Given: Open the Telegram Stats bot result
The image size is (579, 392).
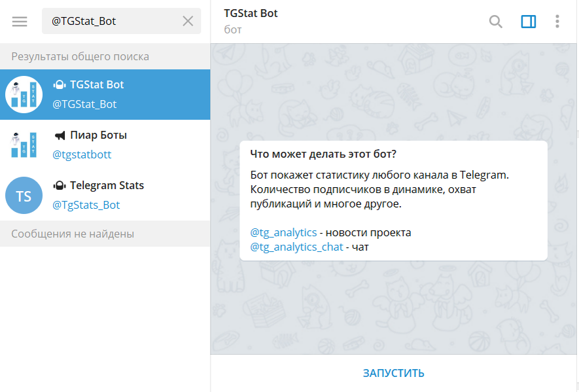Looking at the screenshot, I should 105,195.
